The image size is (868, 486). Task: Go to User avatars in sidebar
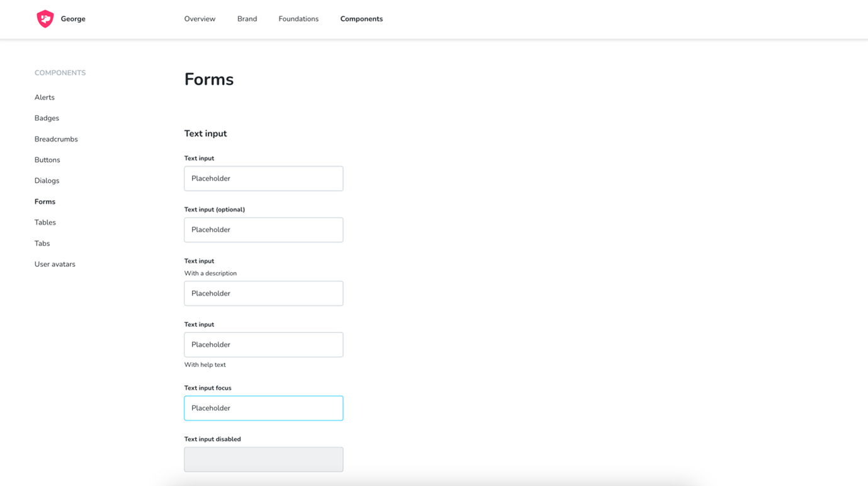click(55, 264)
